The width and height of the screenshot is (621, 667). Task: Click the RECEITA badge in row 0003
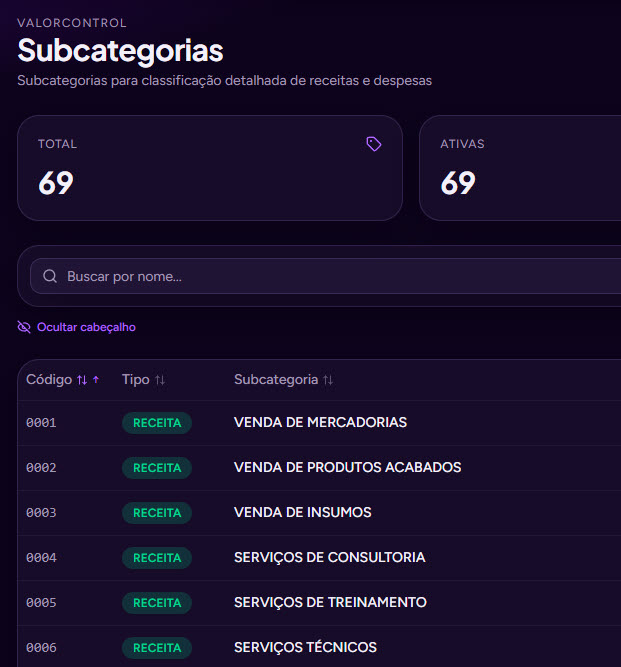(x=157, y=513)
